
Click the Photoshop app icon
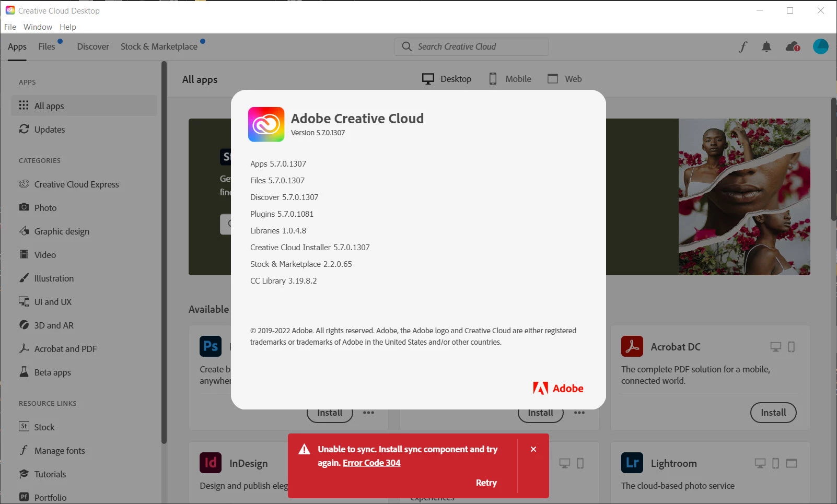(211, 346)
